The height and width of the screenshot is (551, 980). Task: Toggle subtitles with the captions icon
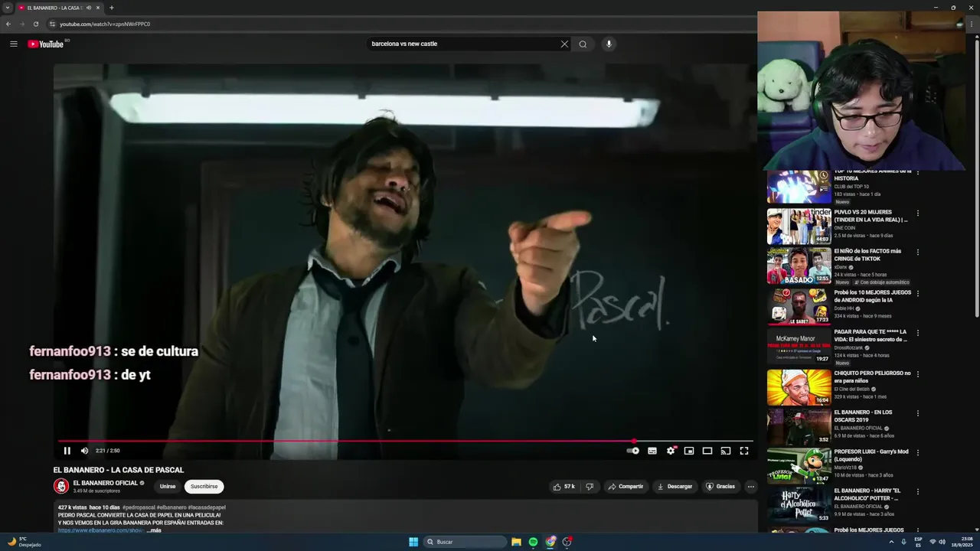tap(652, 451)
